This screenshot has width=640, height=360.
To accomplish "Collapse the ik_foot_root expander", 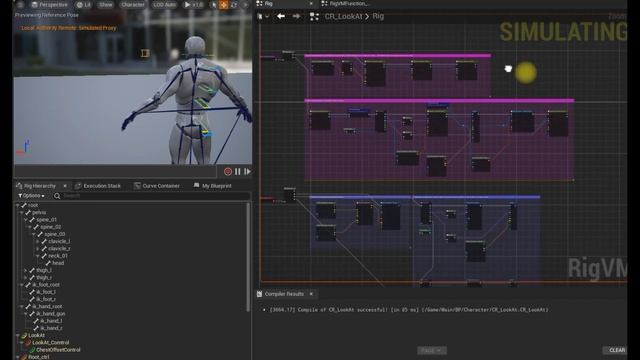I will pyautogui.click(x=22, y=285).
